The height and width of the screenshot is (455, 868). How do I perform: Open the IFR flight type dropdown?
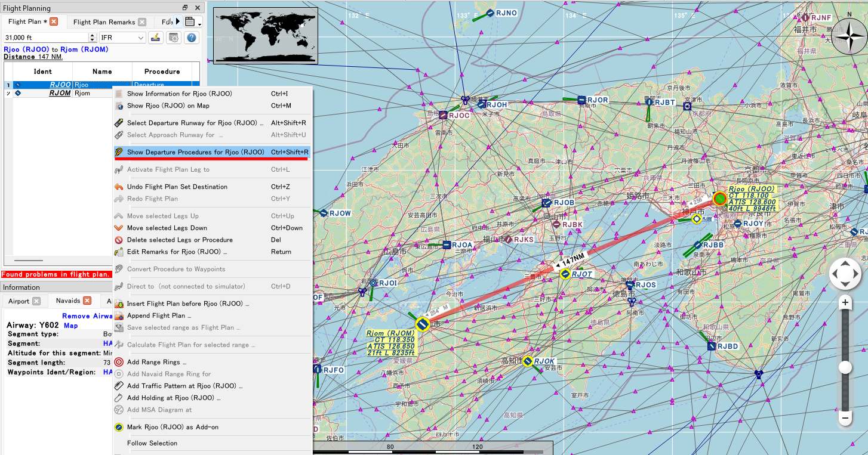[x=122, y=38]
